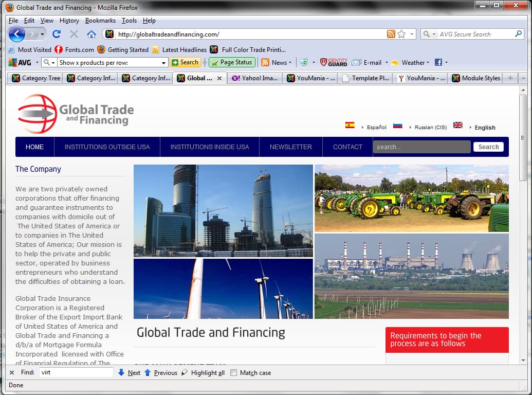Click the wind turbines photo
The width and height of the screenshot is (532, 395).
[x=223, y=289]
